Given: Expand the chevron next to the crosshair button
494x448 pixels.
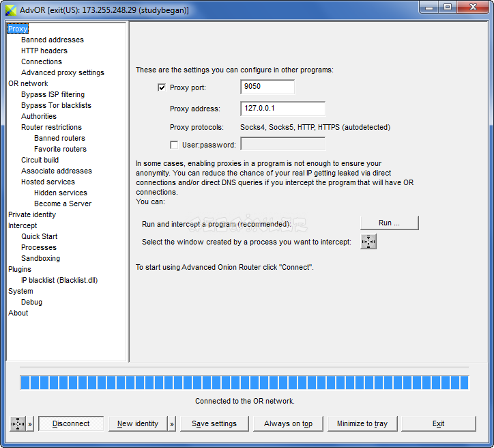Looking at the screenshot, I should point(30,423).
